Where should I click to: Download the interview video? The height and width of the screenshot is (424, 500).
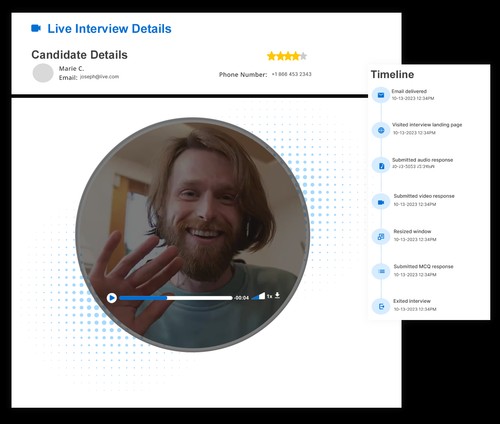click(x=277, y=295)
